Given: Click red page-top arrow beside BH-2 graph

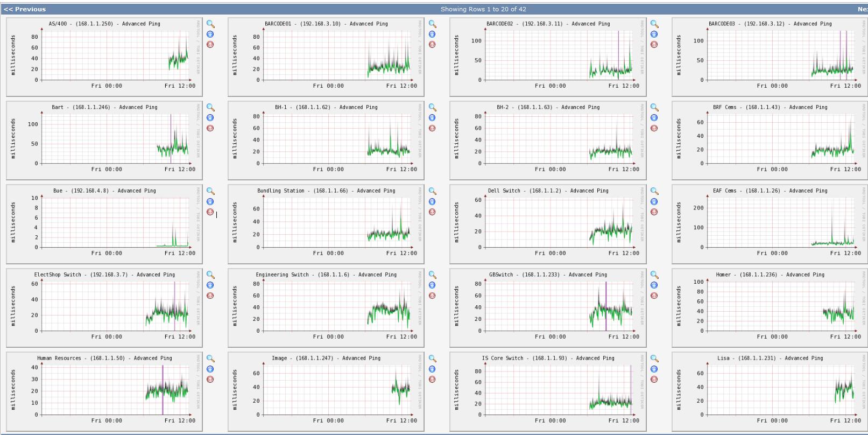Looking at the screenshot, I should (654, 128).
